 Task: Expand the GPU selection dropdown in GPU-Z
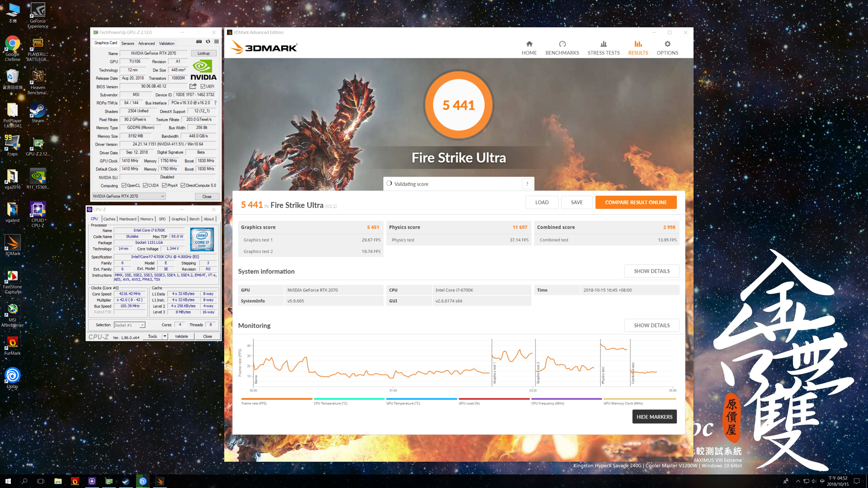[x=129, y=196]
